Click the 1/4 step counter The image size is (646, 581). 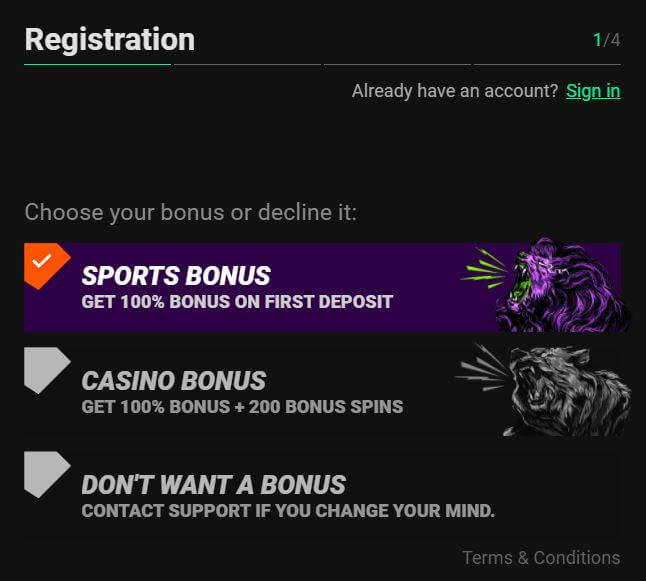pos(606,40)
